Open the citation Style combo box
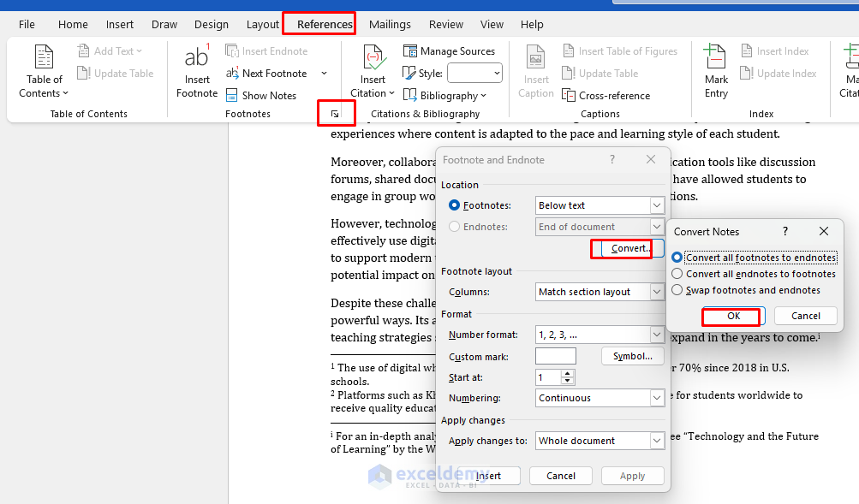 coord(474,73)
